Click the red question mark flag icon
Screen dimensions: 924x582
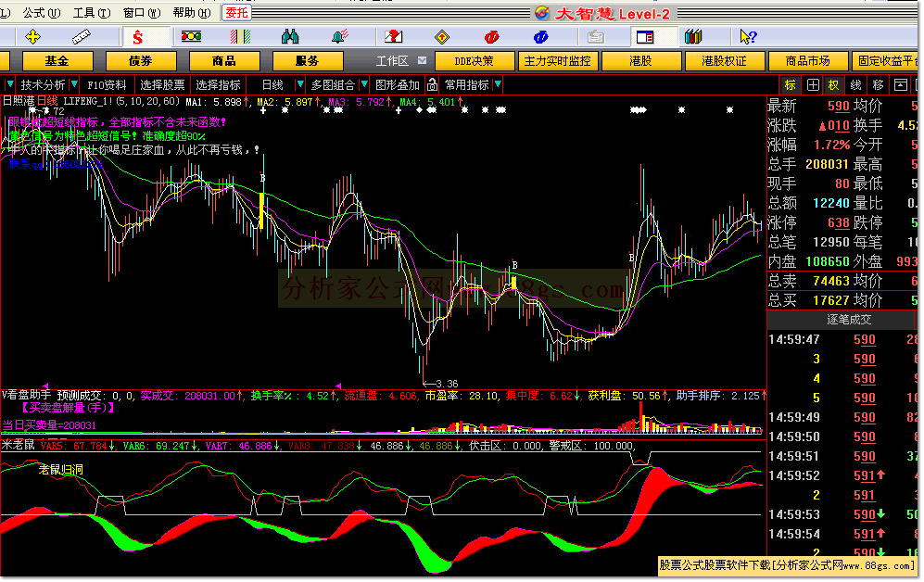[393, 37]
